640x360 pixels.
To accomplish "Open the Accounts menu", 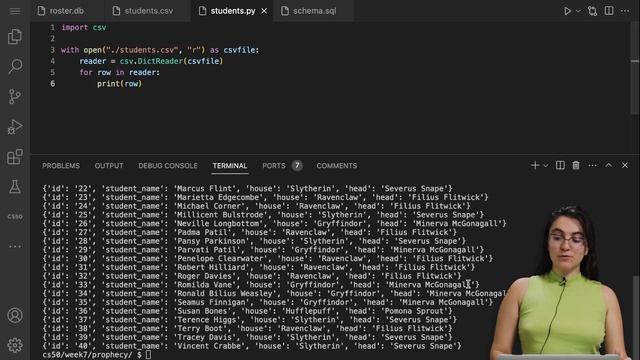I will click(15, 316).
